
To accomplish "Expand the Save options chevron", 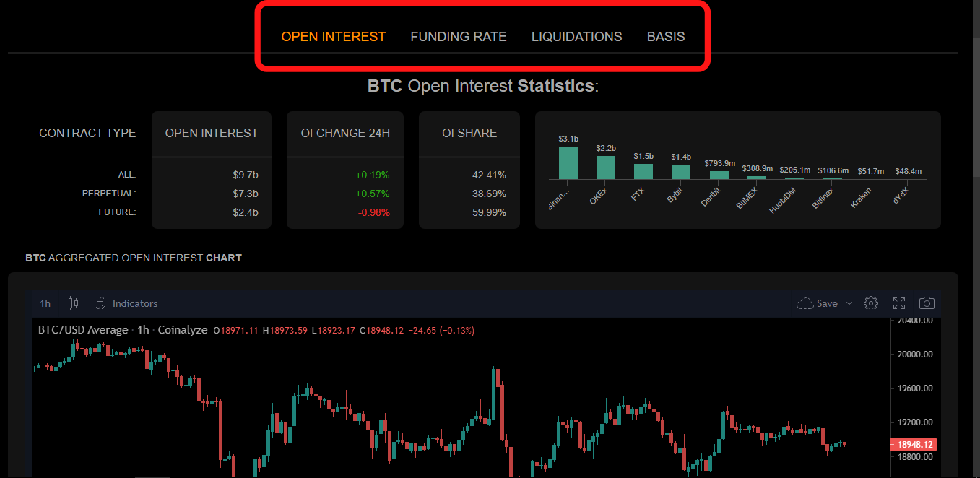I will pyautogui.click(x=850, y=303).
